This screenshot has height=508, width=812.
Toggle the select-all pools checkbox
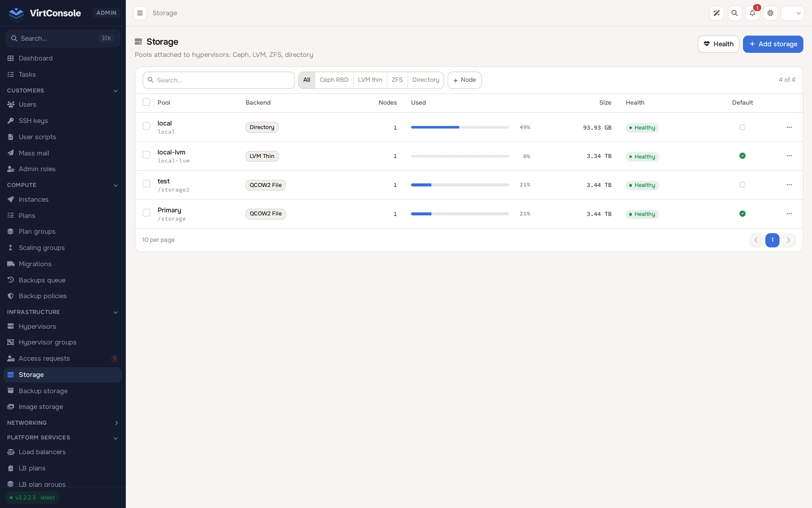tap(146, 102)
